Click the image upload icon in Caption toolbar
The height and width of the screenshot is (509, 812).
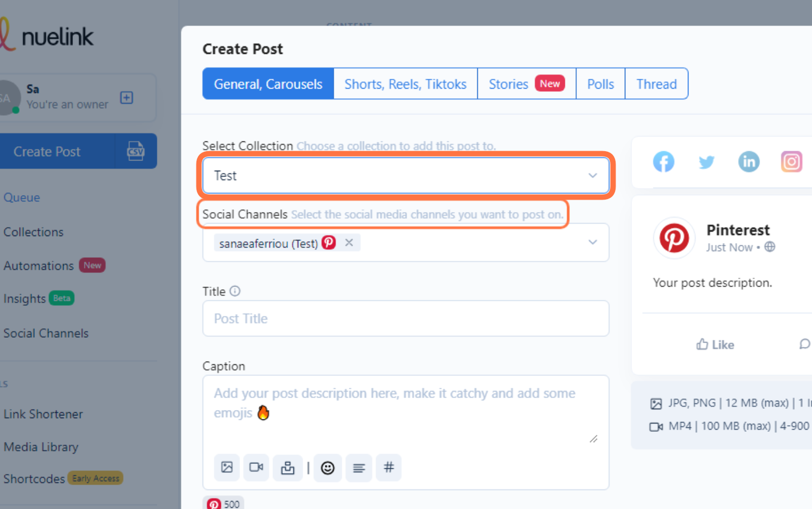[226, 468]
